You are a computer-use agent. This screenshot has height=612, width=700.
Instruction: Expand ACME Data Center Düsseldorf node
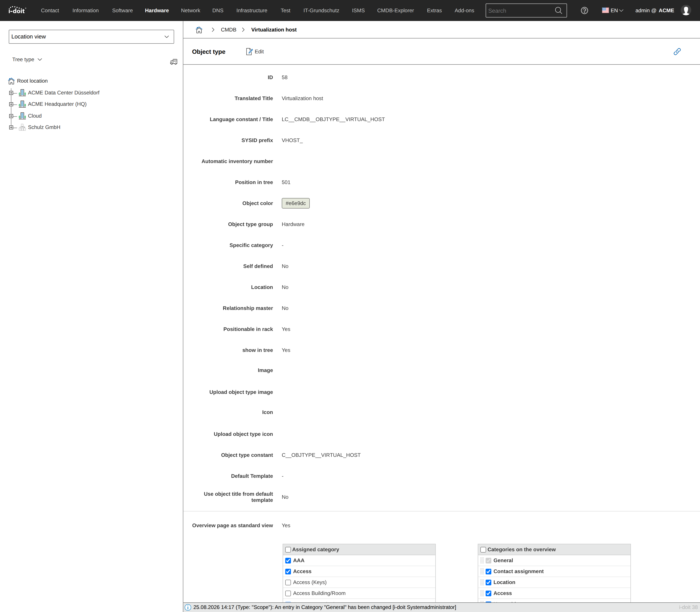[x=11, y=93]
